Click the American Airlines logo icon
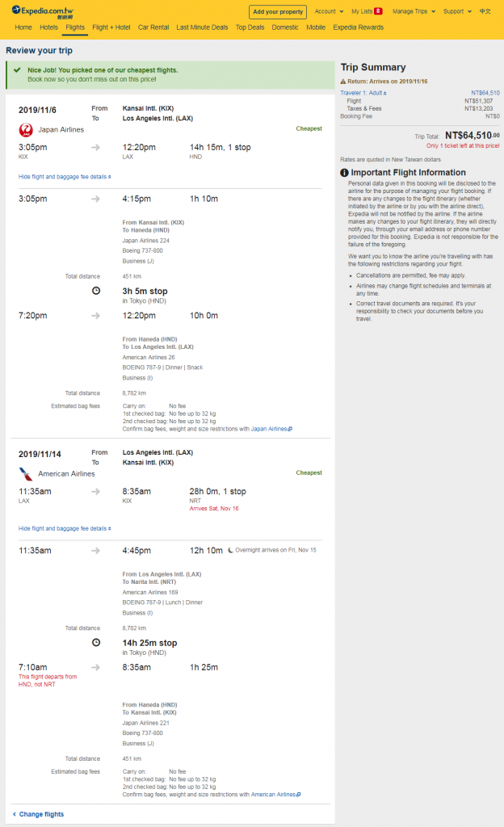Viewport: 504px width, 827px height. coord(26,473)
